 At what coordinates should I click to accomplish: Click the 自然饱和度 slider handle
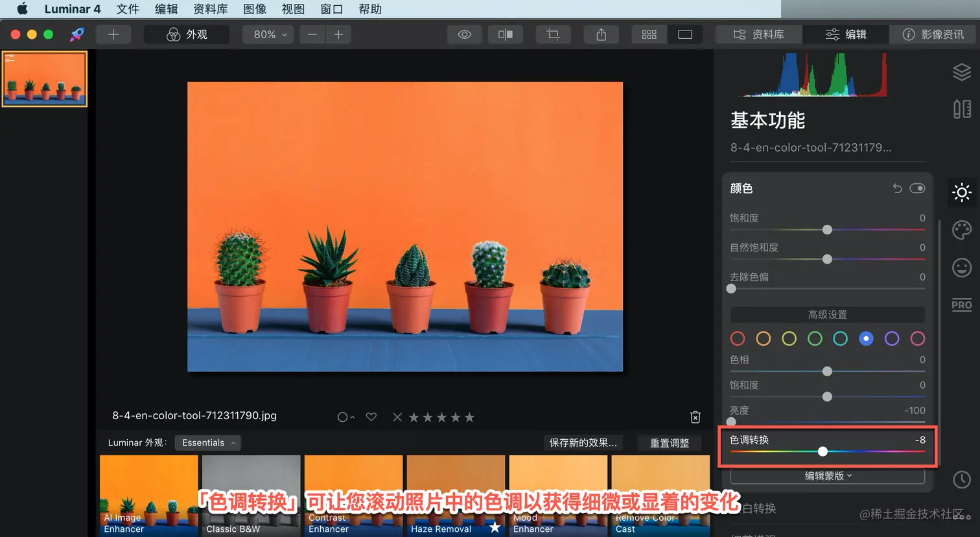pyautogui.click(x=827, y=259)
